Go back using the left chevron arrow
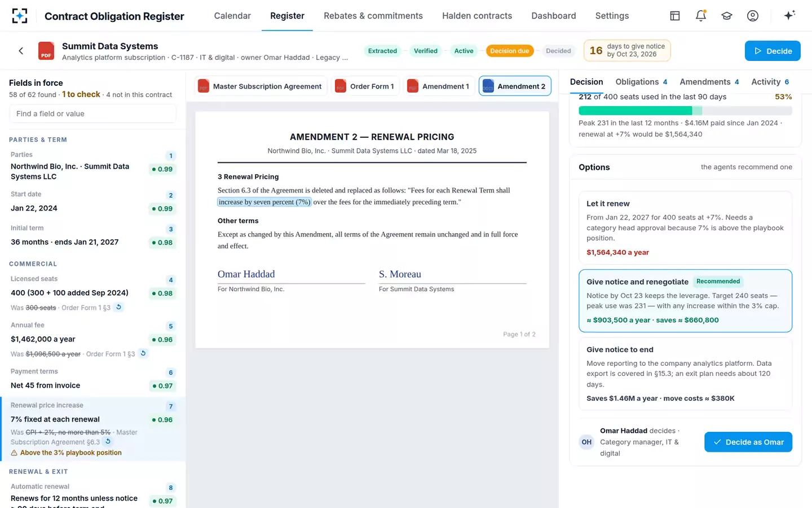The width and height of the screenshot is (812, 508). (x=21, y=51)
